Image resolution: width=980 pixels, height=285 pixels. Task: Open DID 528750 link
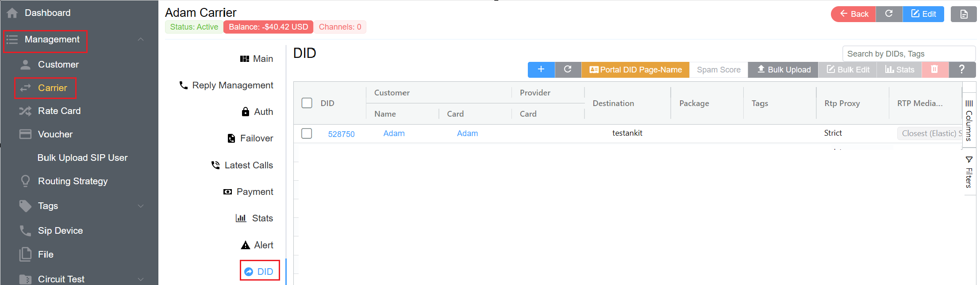click(x=341, y=134)
